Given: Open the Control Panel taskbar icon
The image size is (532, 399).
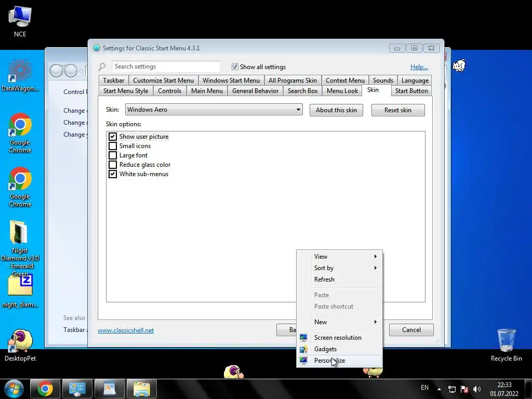Looking at the screenshot, I should tap(77, 389).
